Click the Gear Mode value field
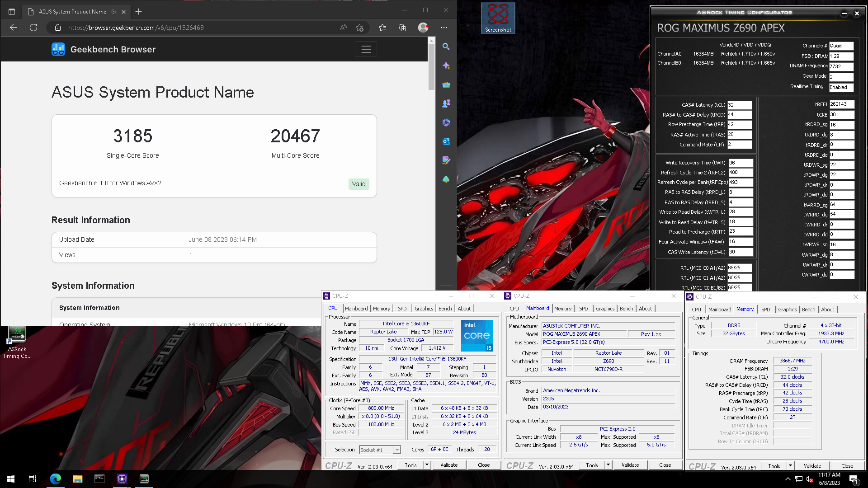The width and height of the screenshot is (868, 488). point(841,77)
